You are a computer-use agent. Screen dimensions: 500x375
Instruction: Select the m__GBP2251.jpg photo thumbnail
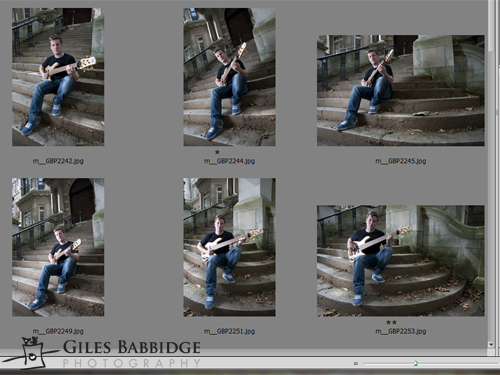coord(229,247)
